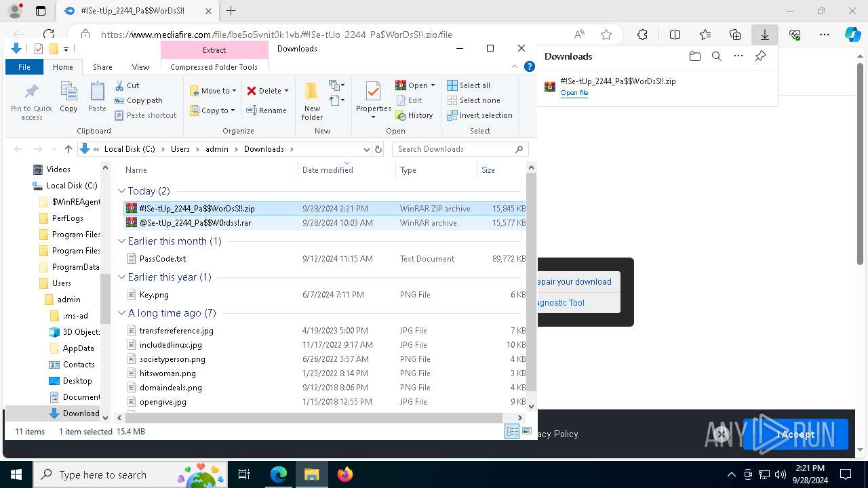Collapse the Earlier this year group
Viewport: 868px width, 488px height.
click(121, 277)
